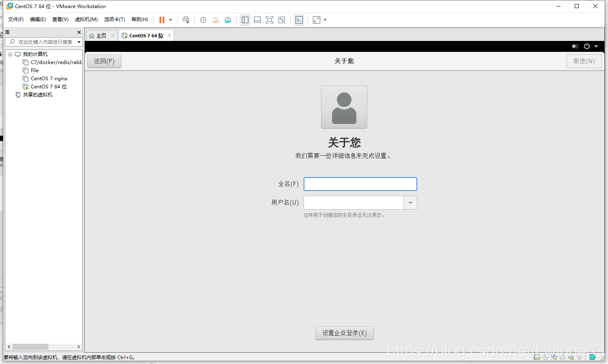Open the library search filter dropdown
The width and height of the screenshot is (608, 364).
click(x=79, y=42)
